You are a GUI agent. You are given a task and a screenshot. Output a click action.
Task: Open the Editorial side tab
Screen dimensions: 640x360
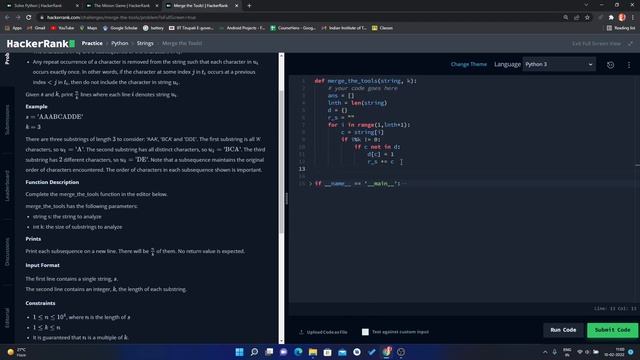tap(7, 318)
